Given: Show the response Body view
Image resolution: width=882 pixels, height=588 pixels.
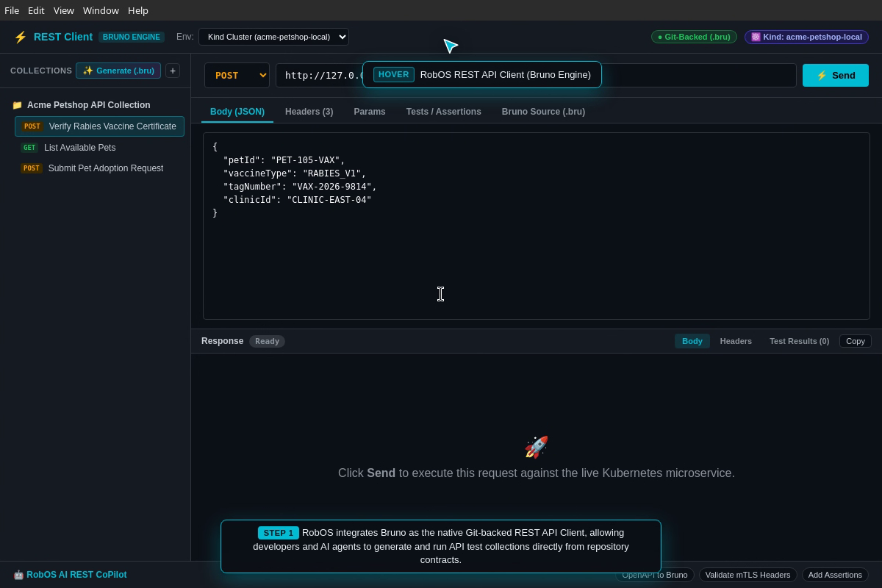Looking at the screenshot, I should pos(692,341).
